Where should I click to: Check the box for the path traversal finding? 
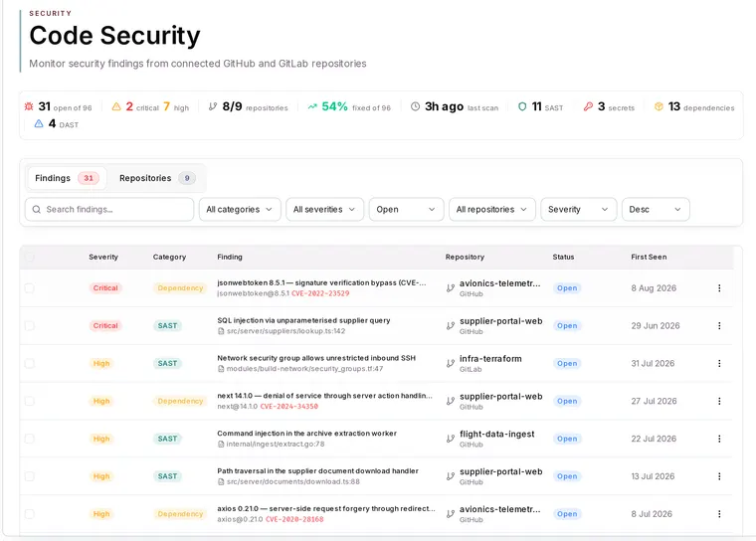30,476
